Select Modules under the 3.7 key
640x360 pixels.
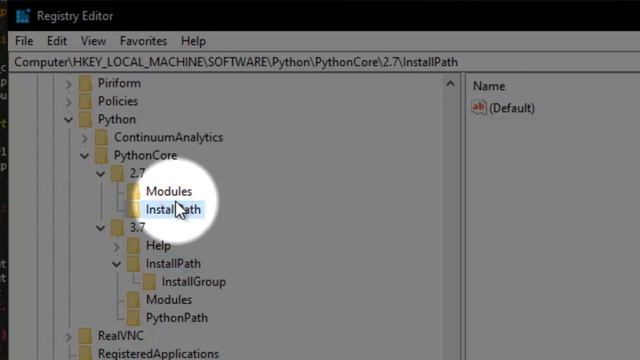click(169, 300)
